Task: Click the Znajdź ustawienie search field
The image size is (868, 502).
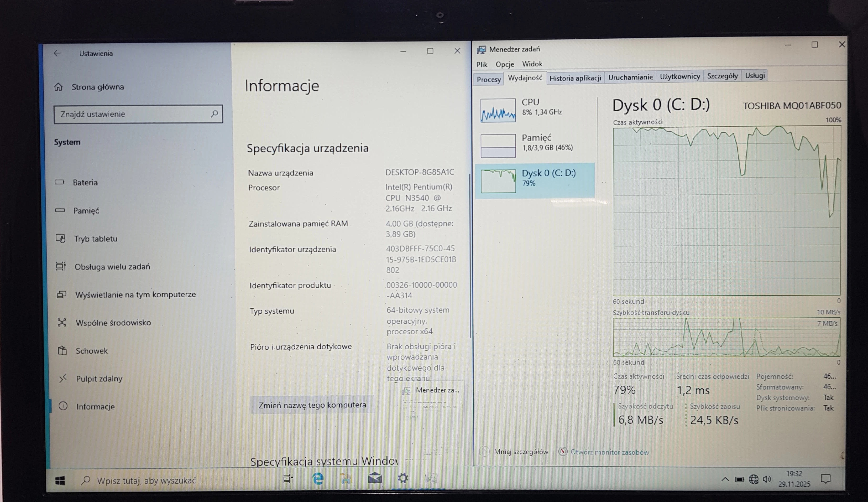Action: point(138,114)
